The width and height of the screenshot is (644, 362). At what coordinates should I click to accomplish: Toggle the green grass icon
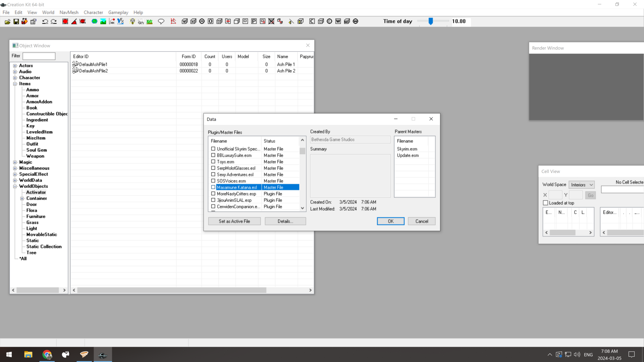pos(150,21)
